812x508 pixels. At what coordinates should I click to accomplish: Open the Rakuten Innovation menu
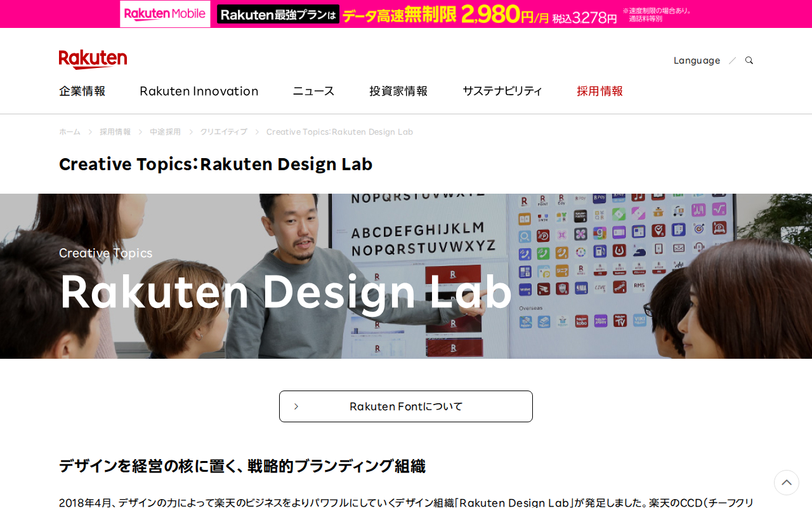(x=199, y=91)
